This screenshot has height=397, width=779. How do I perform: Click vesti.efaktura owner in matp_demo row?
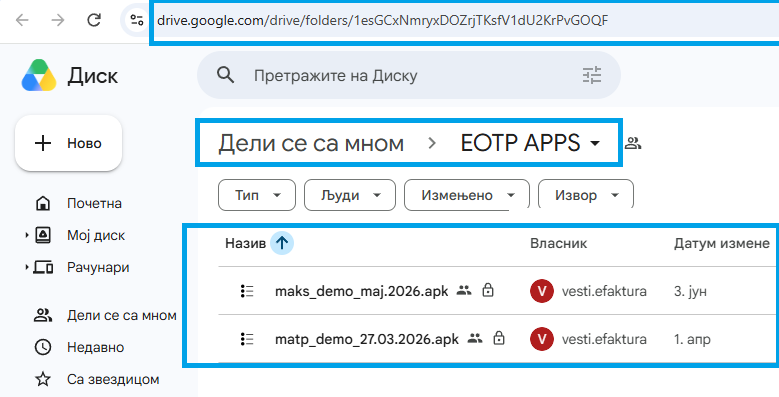click(604, 339)
